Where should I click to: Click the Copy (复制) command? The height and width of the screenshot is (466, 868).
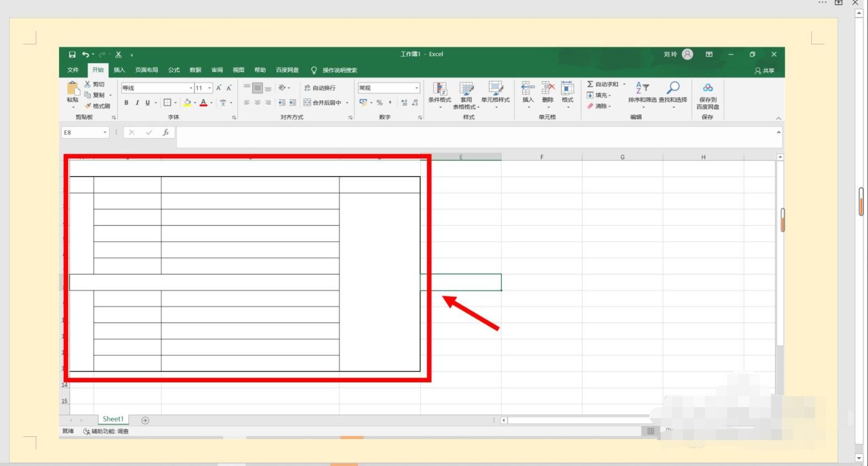tap(94, 95)
